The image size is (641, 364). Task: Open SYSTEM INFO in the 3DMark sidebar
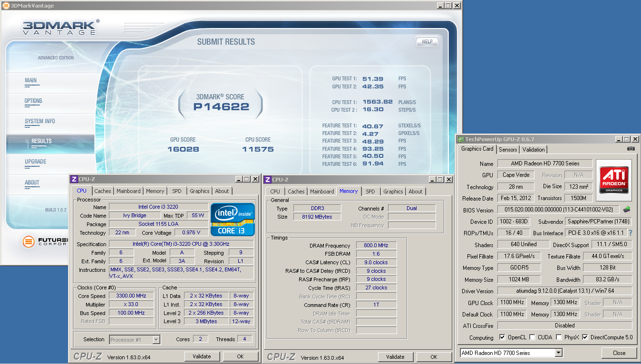pyautogui.click(x=40, y=121)
